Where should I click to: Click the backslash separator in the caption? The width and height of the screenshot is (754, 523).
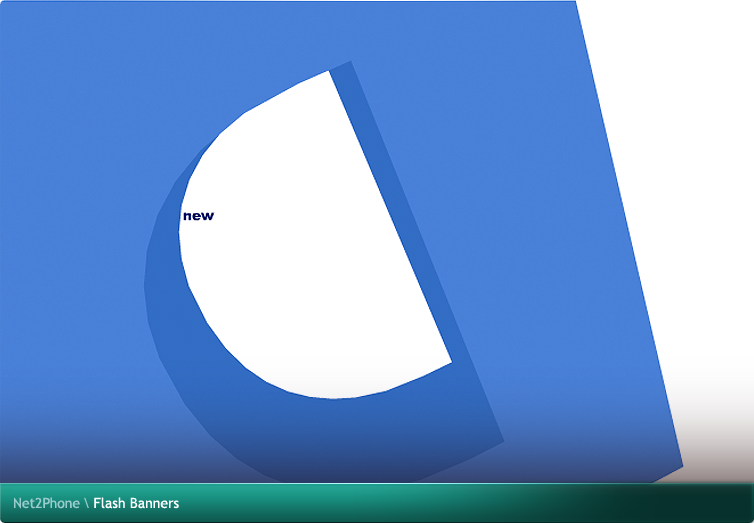[86, 503]
